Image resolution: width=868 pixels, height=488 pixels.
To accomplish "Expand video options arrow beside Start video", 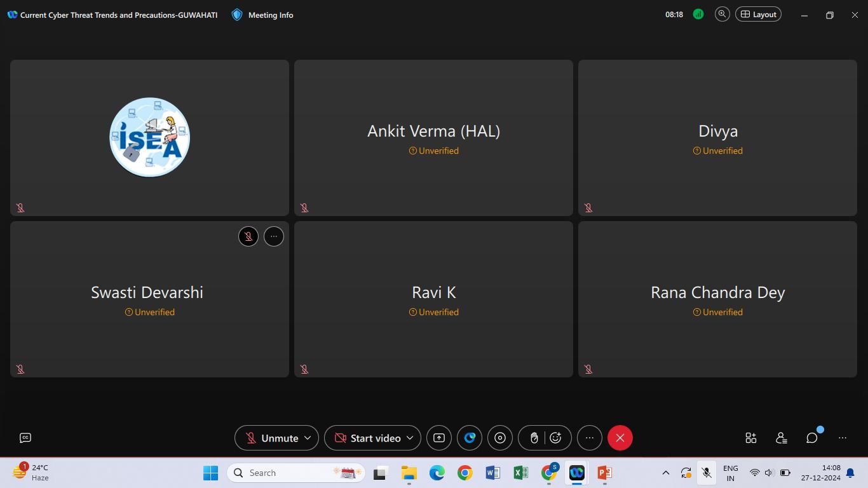I will pos(410,438).
